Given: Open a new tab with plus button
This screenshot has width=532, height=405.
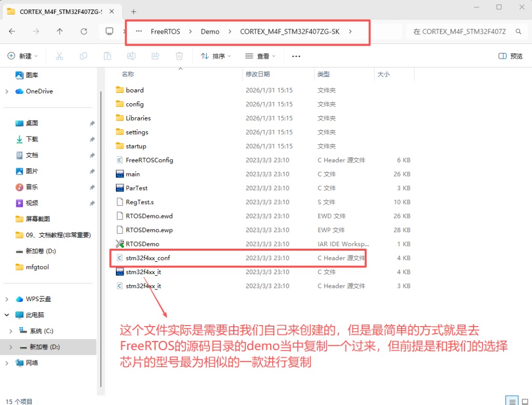Looking at the screenshot, I should click(x=134, y=11).
